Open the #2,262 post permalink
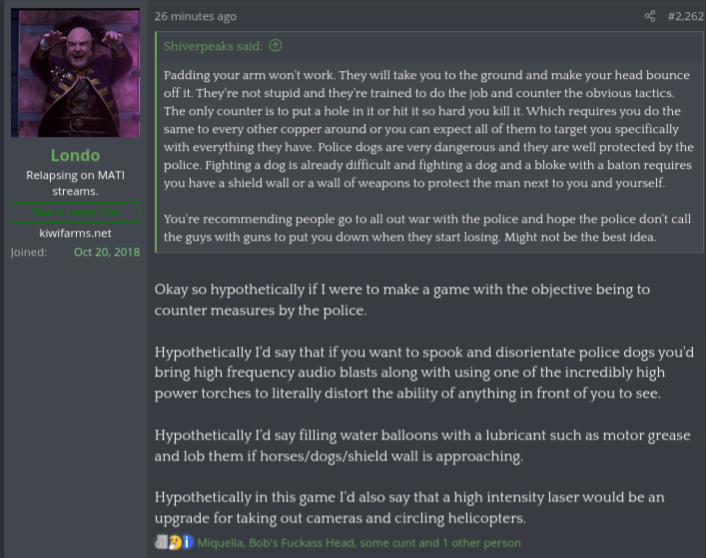 [685, 16]
